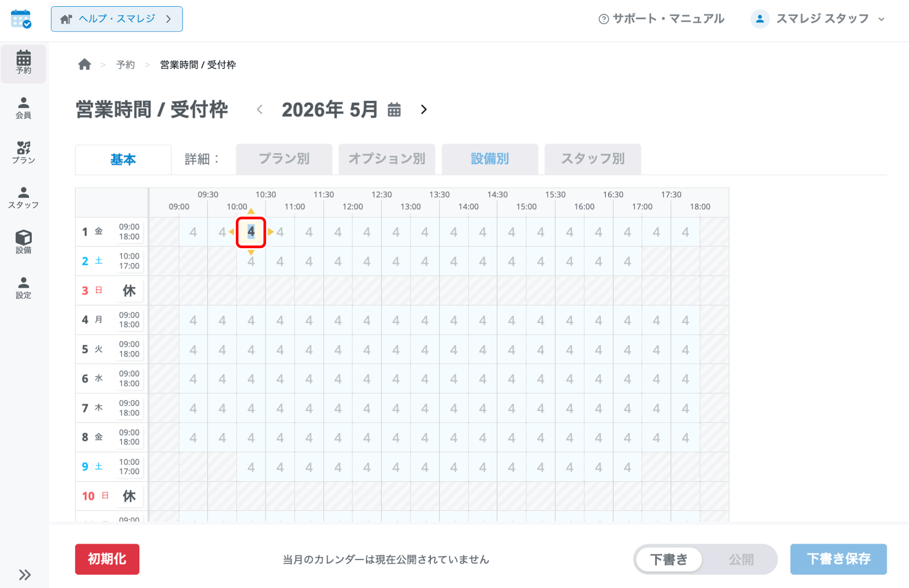Click day 2 hours 10:00–17:00

pyautogui.click(x=129, y=261)
